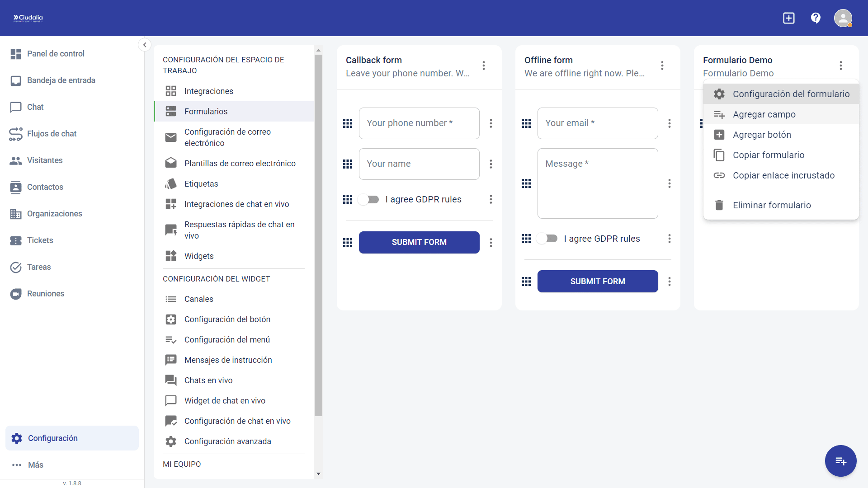Click settings panel scrollbar down arrow
Viewport: 868px width, 488px height.
(x=318, y=474)
